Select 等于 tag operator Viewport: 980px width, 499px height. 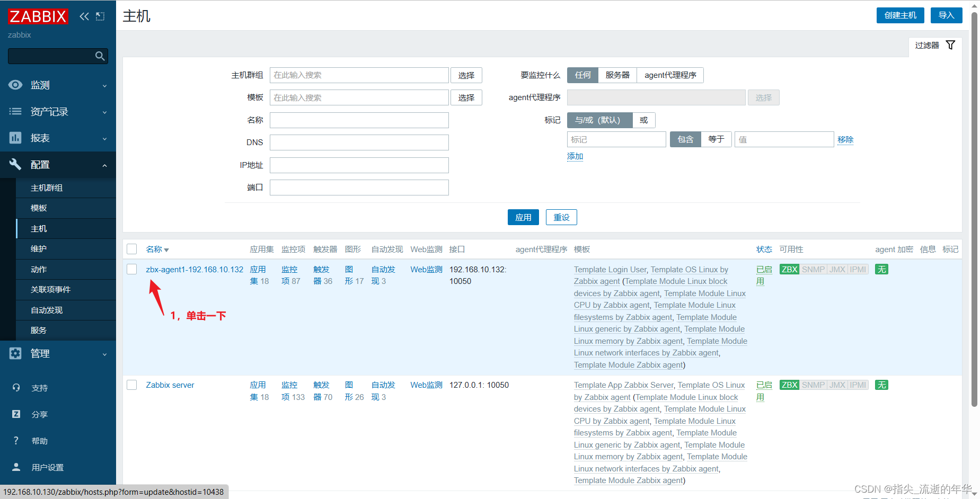coord(716,139)
